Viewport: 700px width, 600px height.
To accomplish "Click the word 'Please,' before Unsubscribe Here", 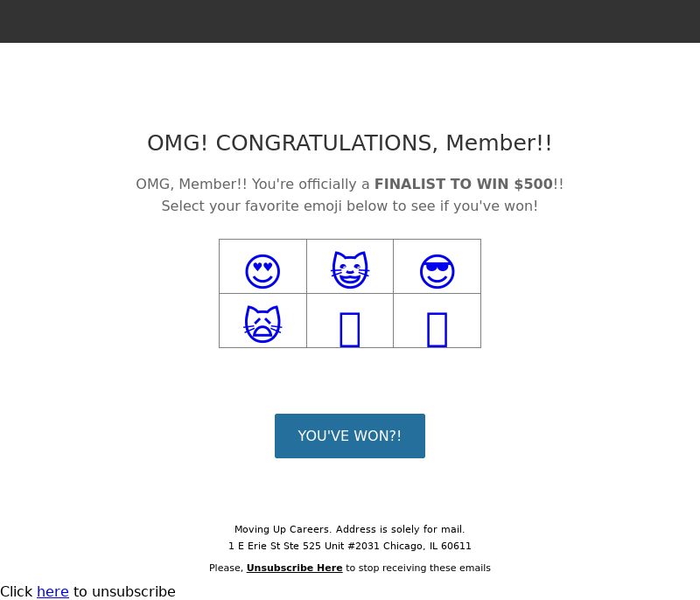I will pos(227,568).
